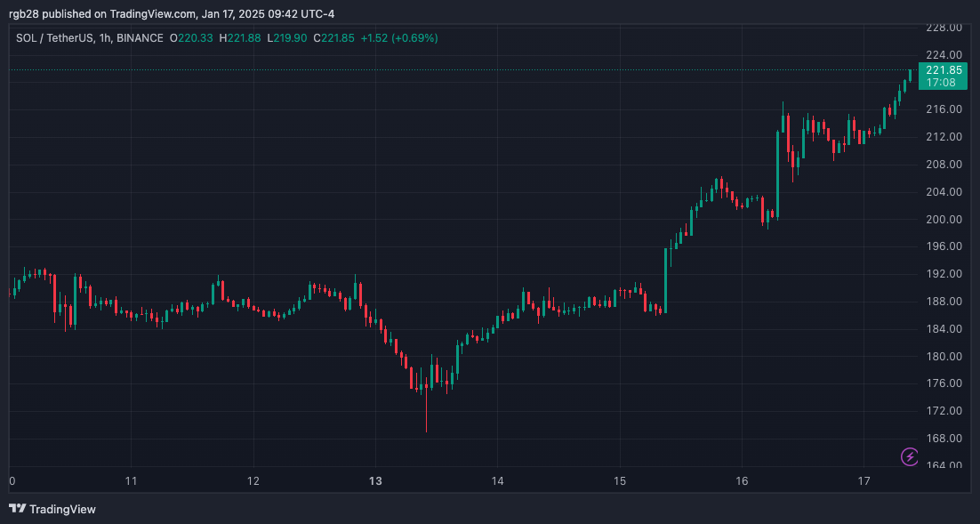
Task: Click the green 221.85 current price tag
Action: [943, 70]
